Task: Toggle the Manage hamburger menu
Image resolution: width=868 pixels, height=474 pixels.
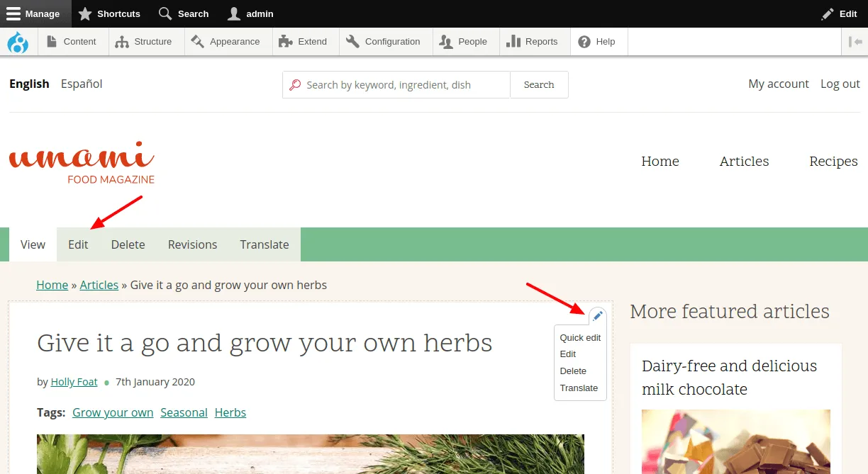Action: coord(34,13)
